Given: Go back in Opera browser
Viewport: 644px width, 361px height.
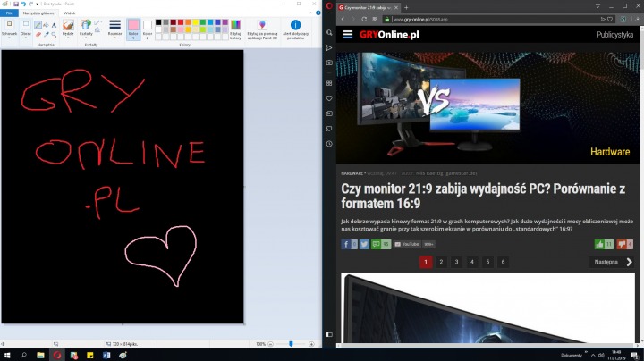Looking at the screenshot, I should point(343,19).
